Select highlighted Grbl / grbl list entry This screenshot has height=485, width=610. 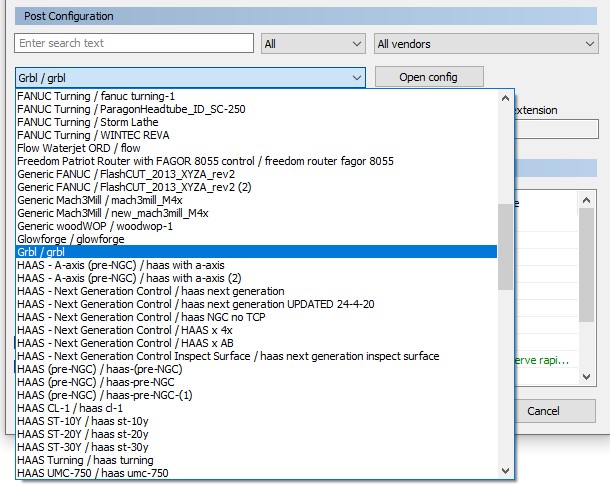(256, 252)
